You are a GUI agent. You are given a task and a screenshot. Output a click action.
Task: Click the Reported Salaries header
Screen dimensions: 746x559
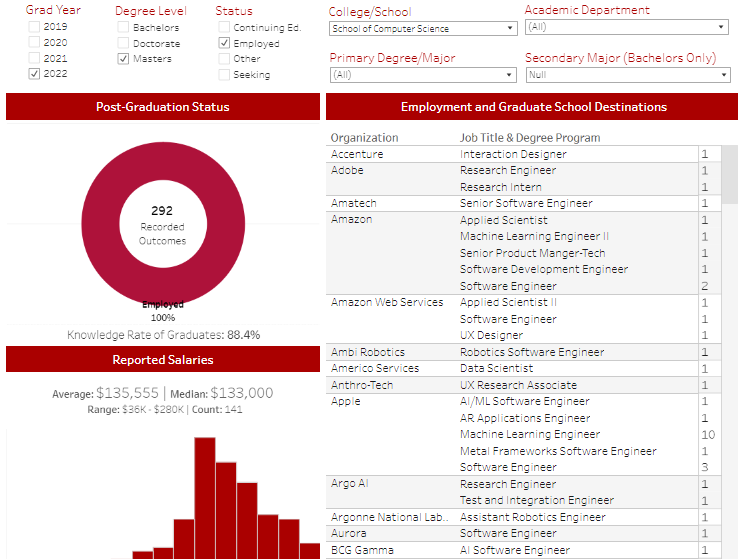pyautogui.click(x=163, y=360)
